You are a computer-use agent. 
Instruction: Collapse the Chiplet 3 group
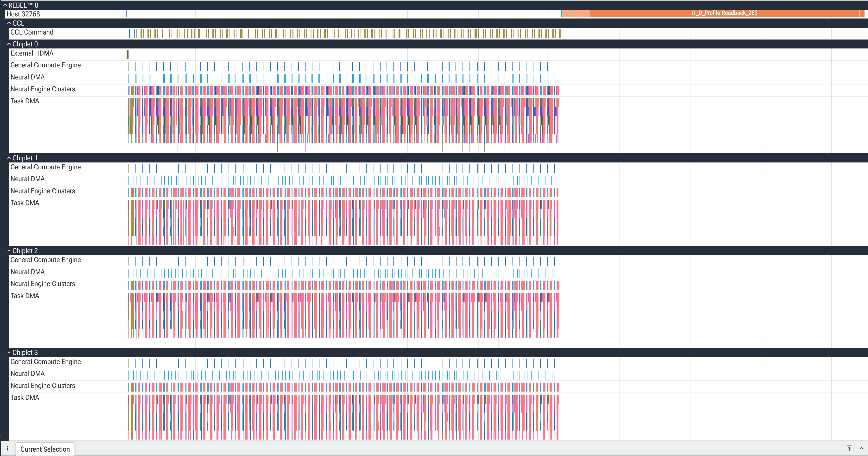[x=9, y=353]
